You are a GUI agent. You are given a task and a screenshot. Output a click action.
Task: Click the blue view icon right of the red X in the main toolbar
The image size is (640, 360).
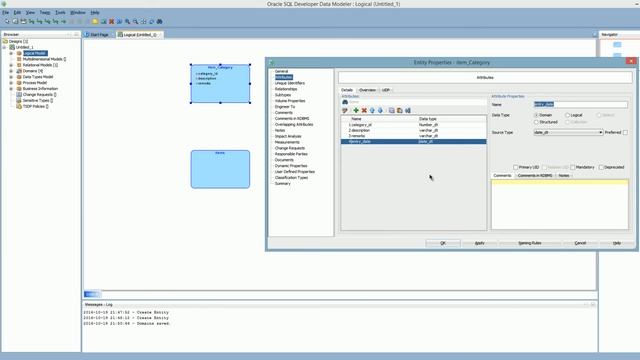click(119, 22)
